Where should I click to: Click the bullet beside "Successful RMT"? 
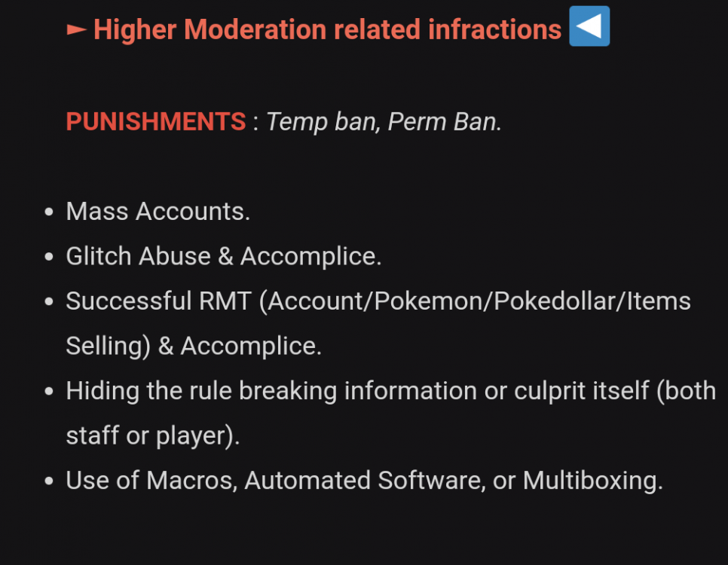point(49,302)
